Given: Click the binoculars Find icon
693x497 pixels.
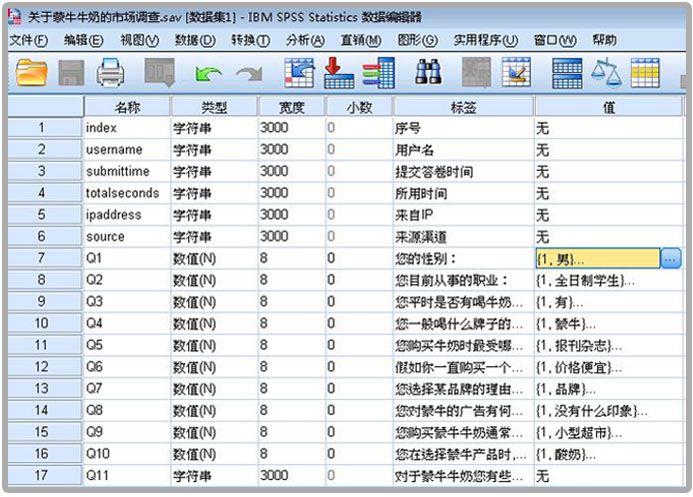Looking at the screenshot, I should 428,72.
